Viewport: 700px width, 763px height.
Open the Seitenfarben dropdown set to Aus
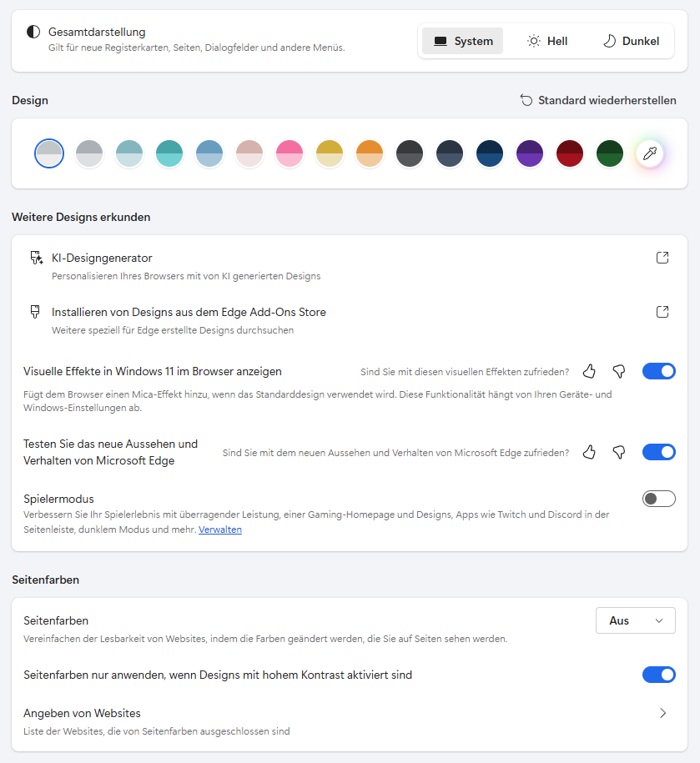[x=635, y=620]
